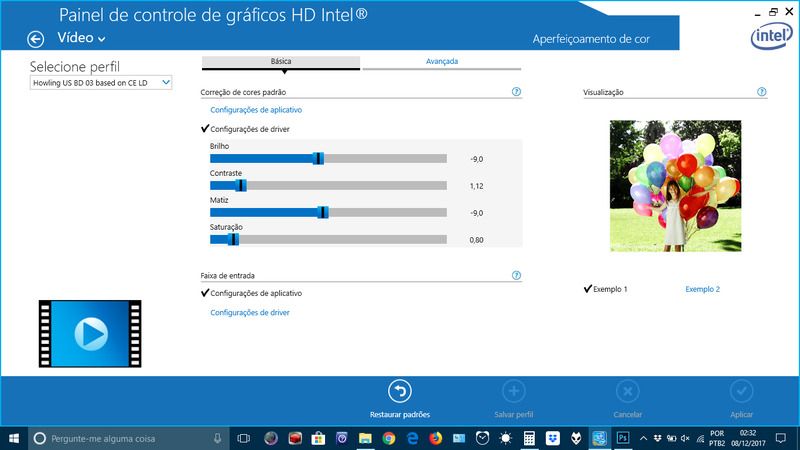Open the clock showing 02:32
The image size is (800, 450).
tap(748, 438)
